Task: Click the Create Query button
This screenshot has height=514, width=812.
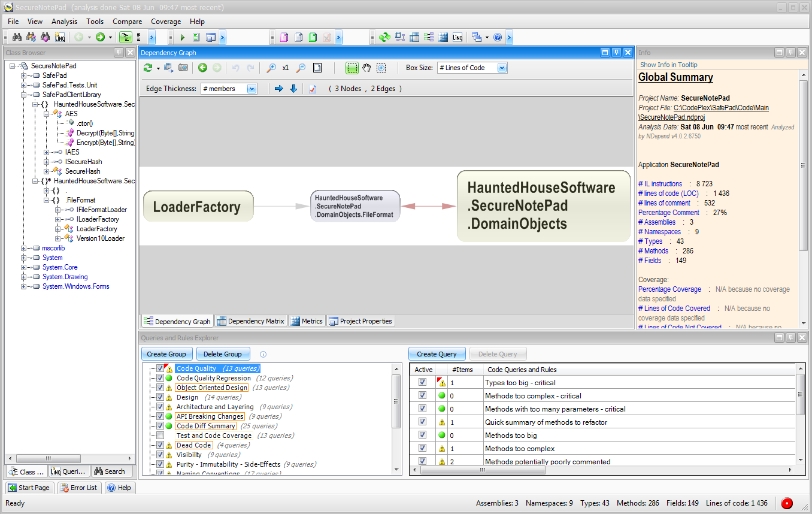Action: tap(437, 354)
